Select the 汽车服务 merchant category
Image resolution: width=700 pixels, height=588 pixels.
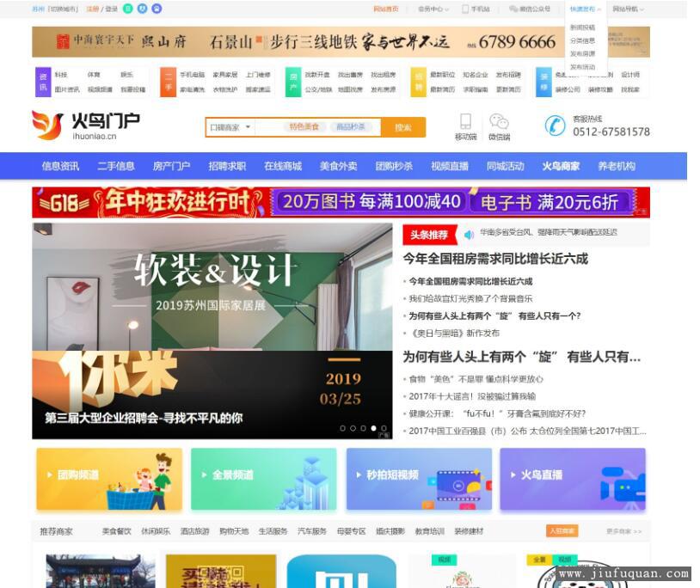312,531
